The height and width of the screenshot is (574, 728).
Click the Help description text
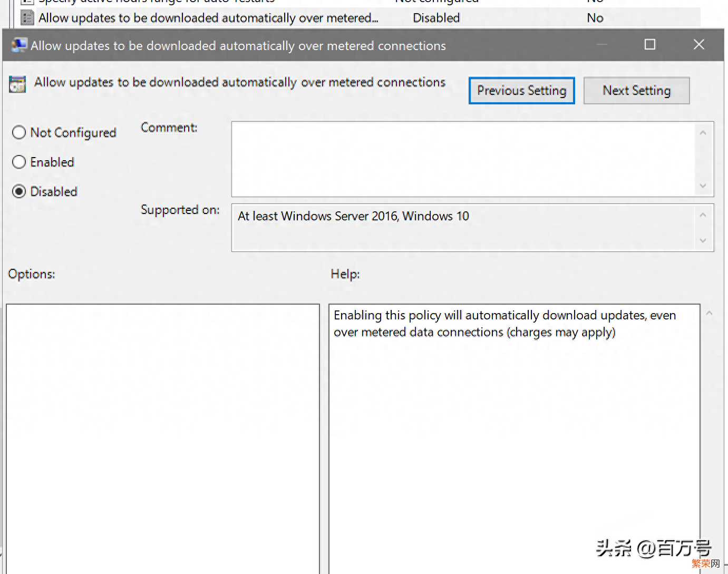point(504,324)
